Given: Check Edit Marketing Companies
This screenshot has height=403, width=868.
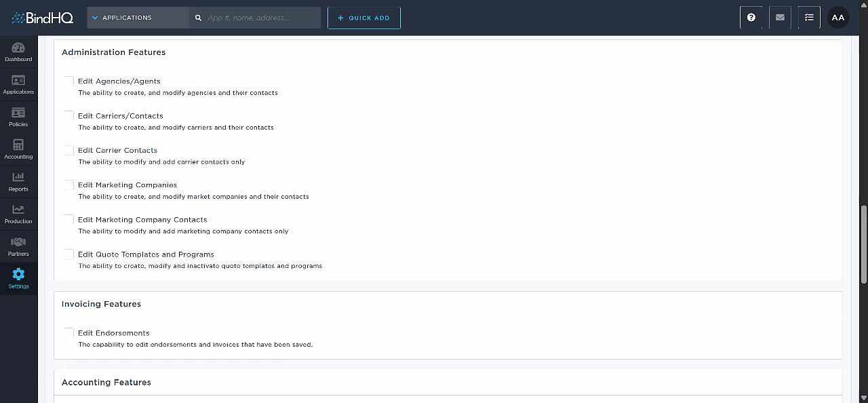Looking at the screenshot, I should [x=68, y=185].
